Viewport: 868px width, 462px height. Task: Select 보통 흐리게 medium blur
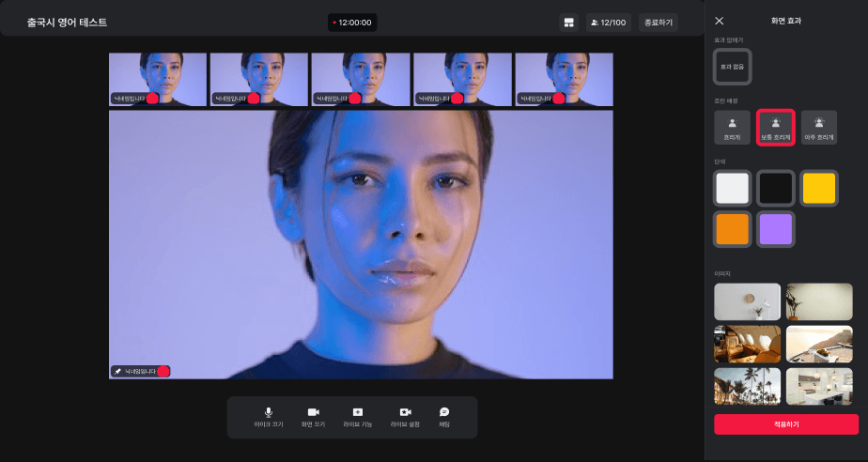click(776, 127)
